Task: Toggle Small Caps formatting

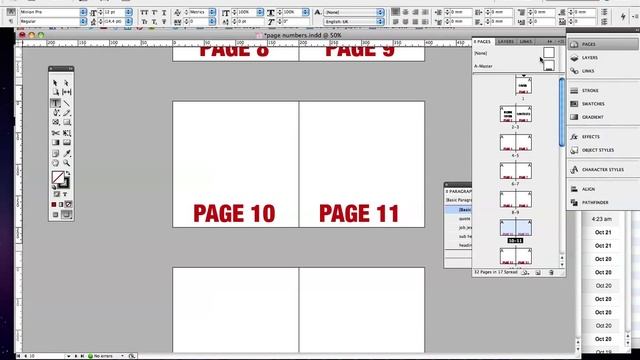Action: pos(144,22)
